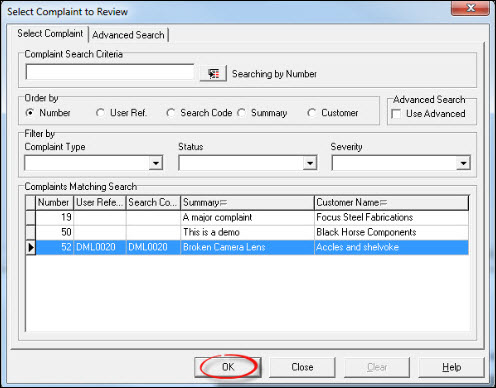Open the Severity filter dropdown

tap(463, 163)
